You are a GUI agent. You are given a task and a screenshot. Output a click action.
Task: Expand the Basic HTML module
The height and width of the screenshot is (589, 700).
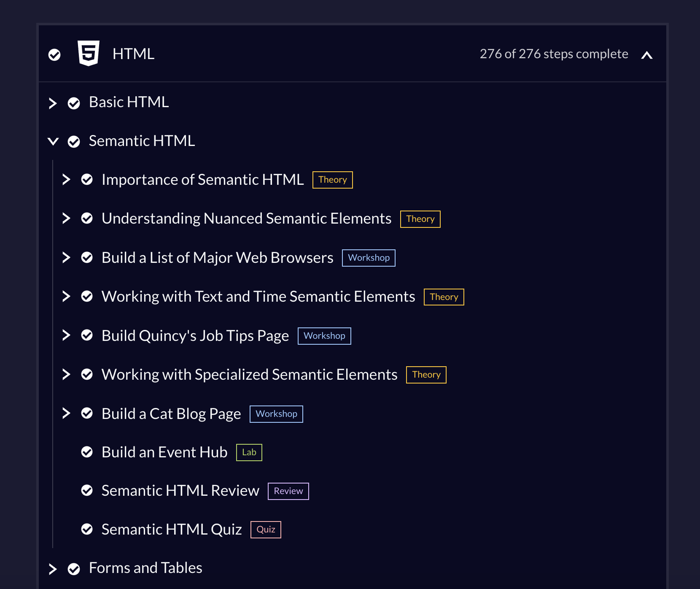coord(53,103)
